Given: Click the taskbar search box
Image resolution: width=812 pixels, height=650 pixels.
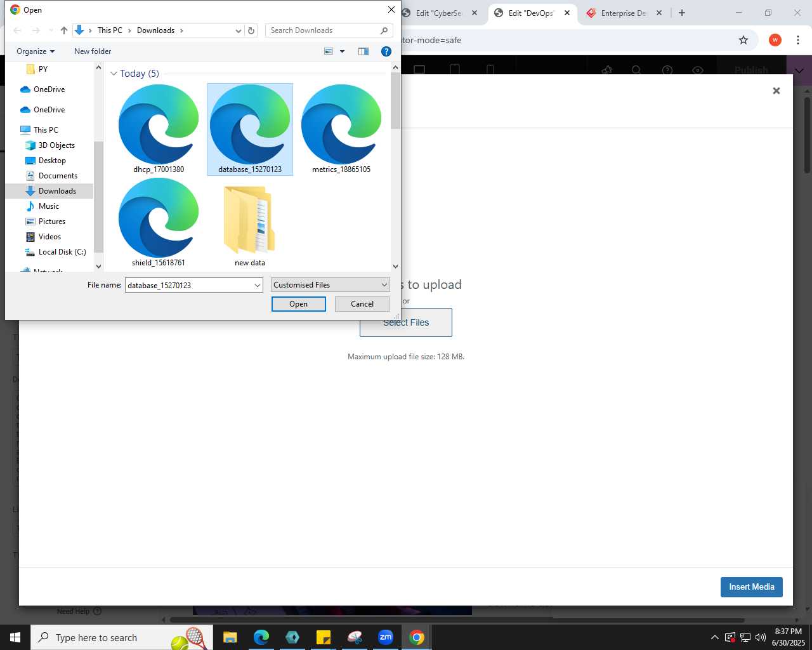Looking at the screenshot, I should [x=122, y=637].
